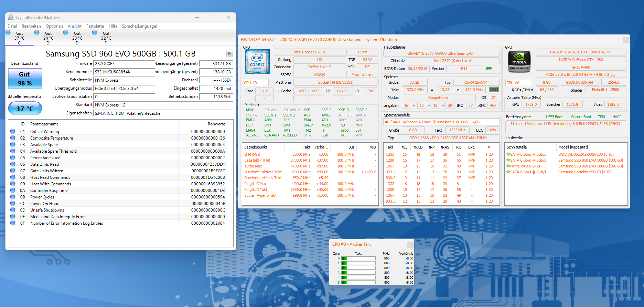Click the green check icon of NVMe x4 drive
Viewport: 644px width, 307px height.
tap(508, 166)
